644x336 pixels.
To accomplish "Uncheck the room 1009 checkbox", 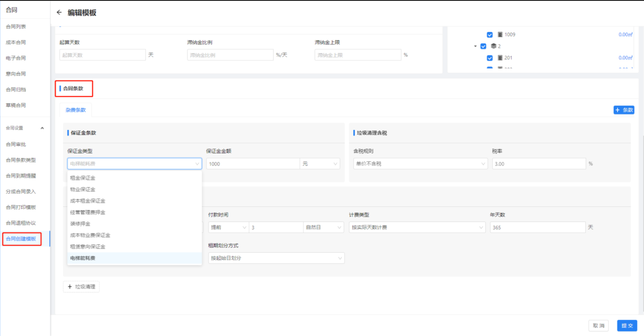I will pyautogui.click(x=490, y=35).
